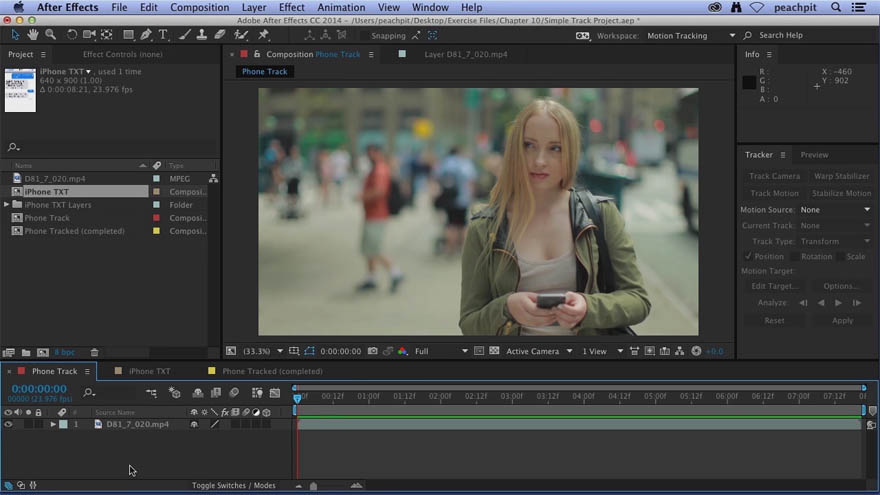Select the Pan Behind anchor tool

coord(107,35)
